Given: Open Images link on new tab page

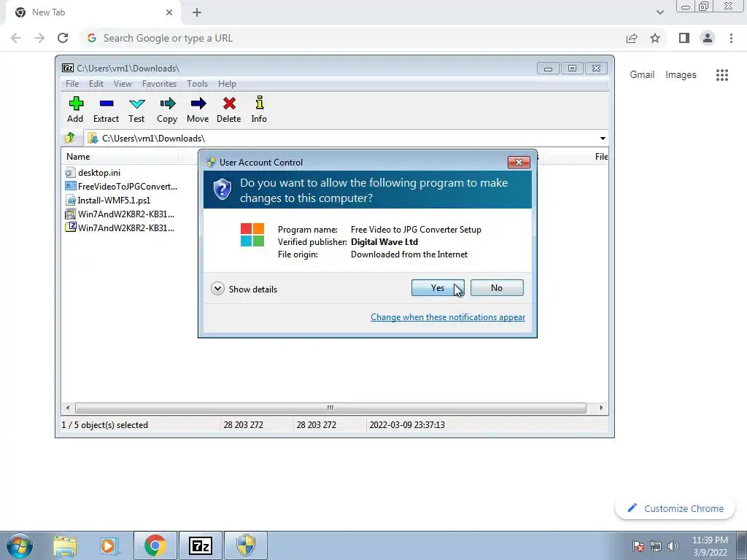Looking at the screenshot, I should tap(681, 75).
